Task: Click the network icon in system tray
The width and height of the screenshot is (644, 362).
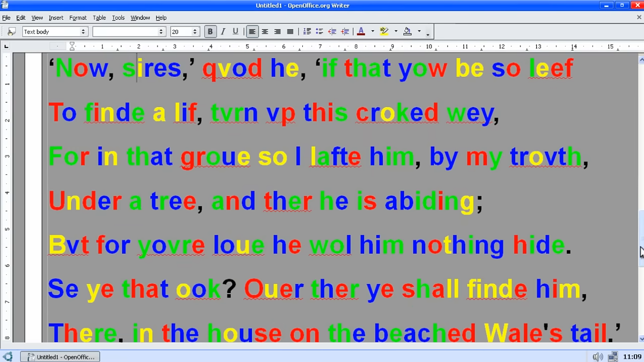Action: [x=613, y=357]
